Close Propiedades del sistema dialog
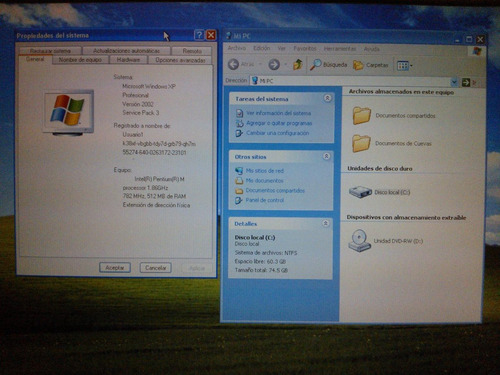500x375 pixels. [211, 35]
